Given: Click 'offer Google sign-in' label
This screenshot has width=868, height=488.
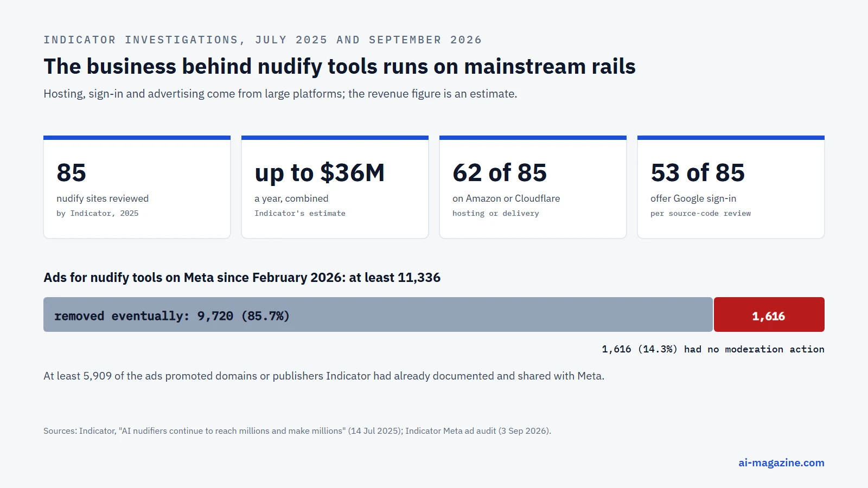Looking at the screenshot, I should coord(693,198).
